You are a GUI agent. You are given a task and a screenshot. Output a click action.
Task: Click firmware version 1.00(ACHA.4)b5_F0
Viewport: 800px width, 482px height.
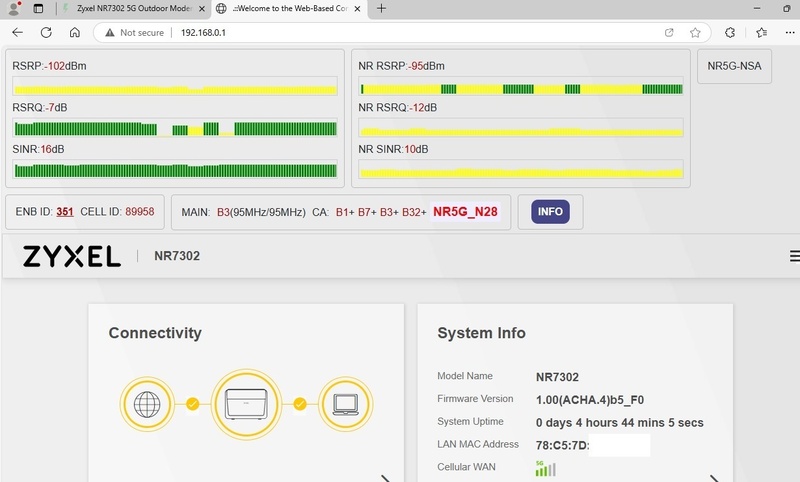click(x=590, y=400)
